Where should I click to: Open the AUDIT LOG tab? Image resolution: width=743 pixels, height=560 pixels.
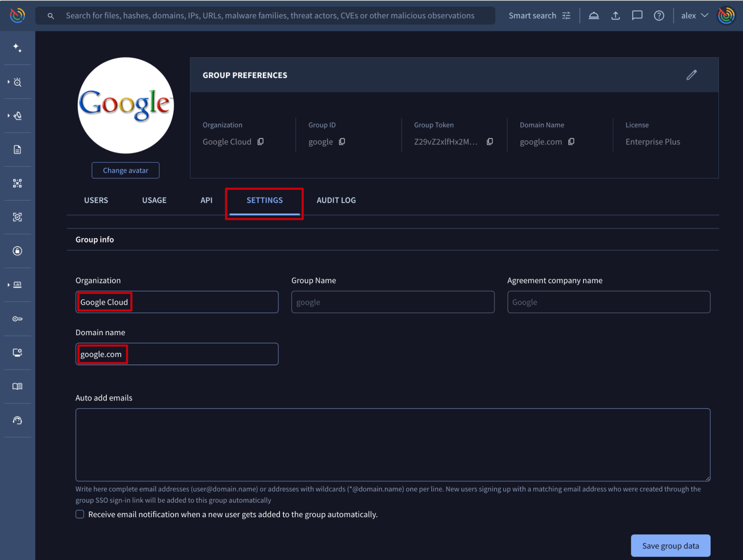coord(336,200)
